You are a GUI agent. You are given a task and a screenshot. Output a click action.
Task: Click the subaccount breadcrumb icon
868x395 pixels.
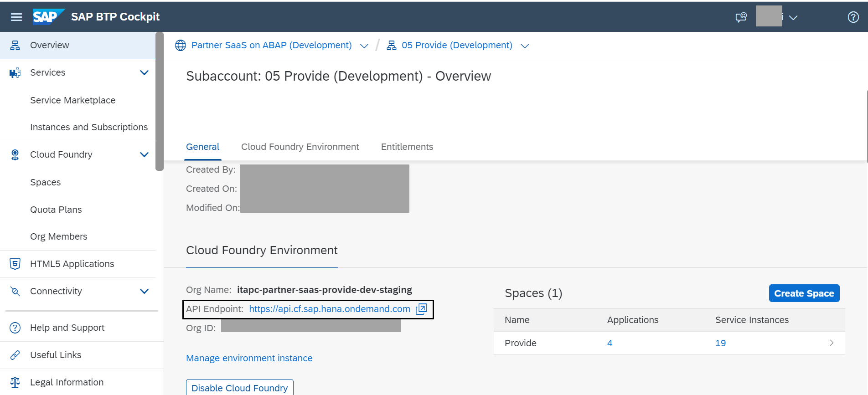tap(392, 46)
